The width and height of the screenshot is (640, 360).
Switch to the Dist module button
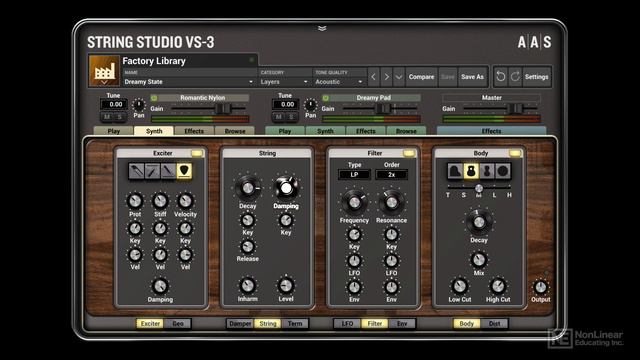click(x=494, y=323)
